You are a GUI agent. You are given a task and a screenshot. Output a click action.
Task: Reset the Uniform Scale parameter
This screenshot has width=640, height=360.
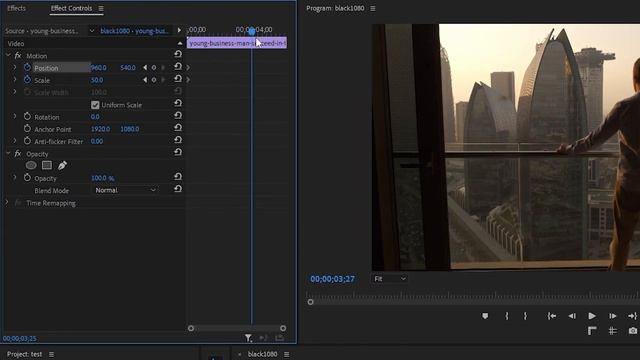pyautogui.click(x=178, y=103)
